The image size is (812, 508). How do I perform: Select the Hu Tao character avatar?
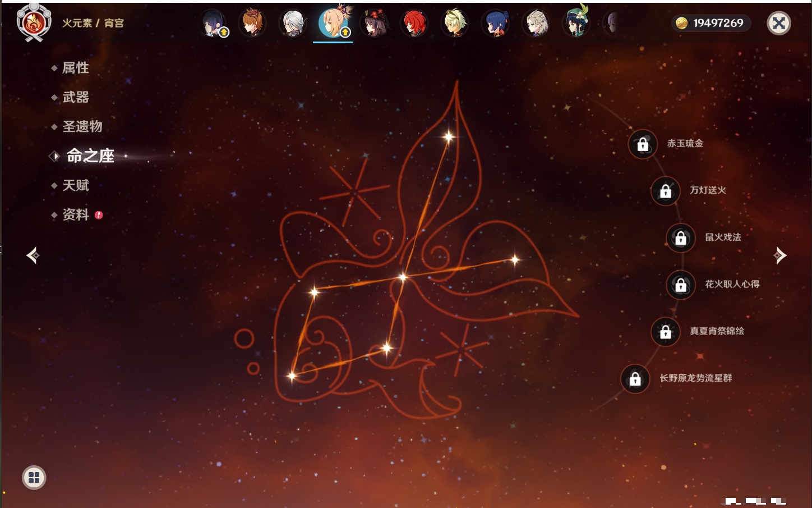(374, 24)
